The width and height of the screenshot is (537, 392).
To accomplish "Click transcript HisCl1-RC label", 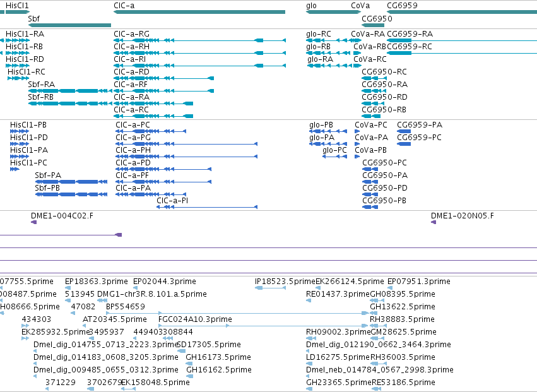I will coord(27,72).
